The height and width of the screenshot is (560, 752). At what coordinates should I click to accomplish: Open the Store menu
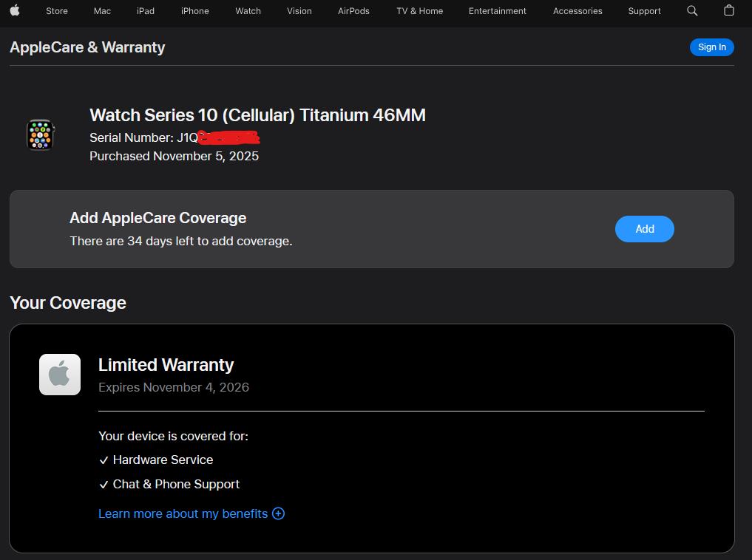[57, 11]
